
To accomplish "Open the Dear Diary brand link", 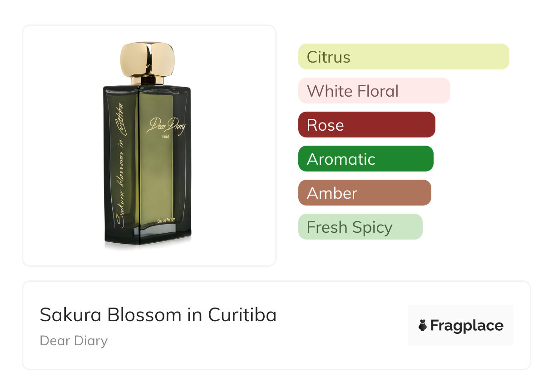I will click(74, 341).
